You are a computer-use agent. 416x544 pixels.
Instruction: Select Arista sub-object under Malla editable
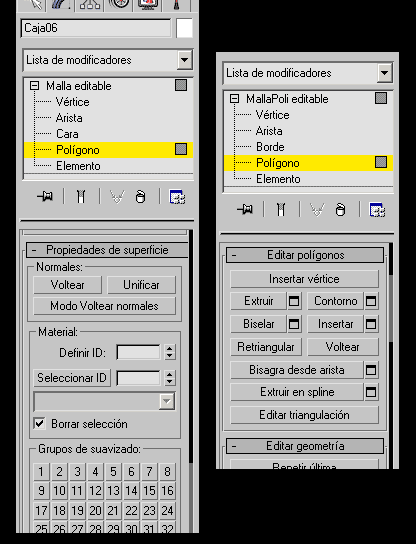(x=69, y=118)
